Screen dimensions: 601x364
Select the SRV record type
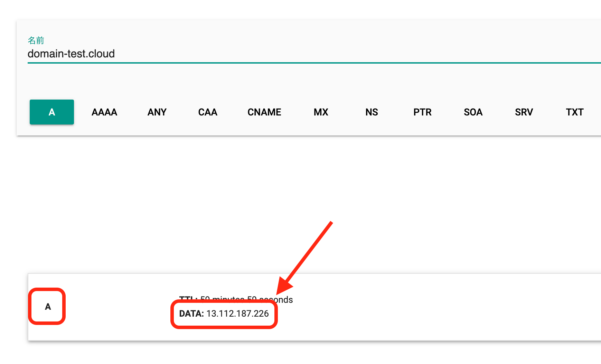click(524, 112)
